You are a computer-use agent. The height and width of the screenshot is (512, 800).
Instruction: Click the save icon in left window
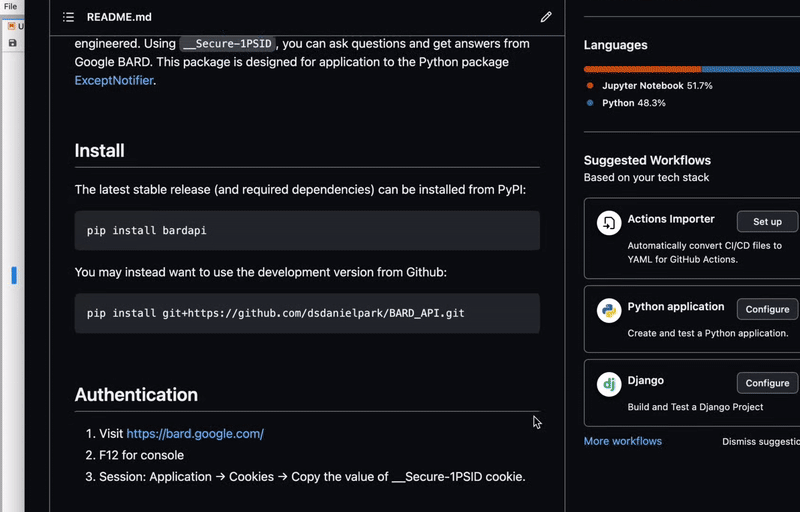click(12, 43)
